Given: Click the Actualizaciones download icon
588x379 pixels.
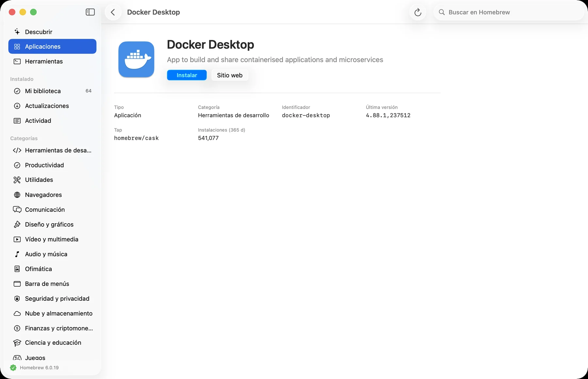Looking at the screenshot, I should click(17, 106).
